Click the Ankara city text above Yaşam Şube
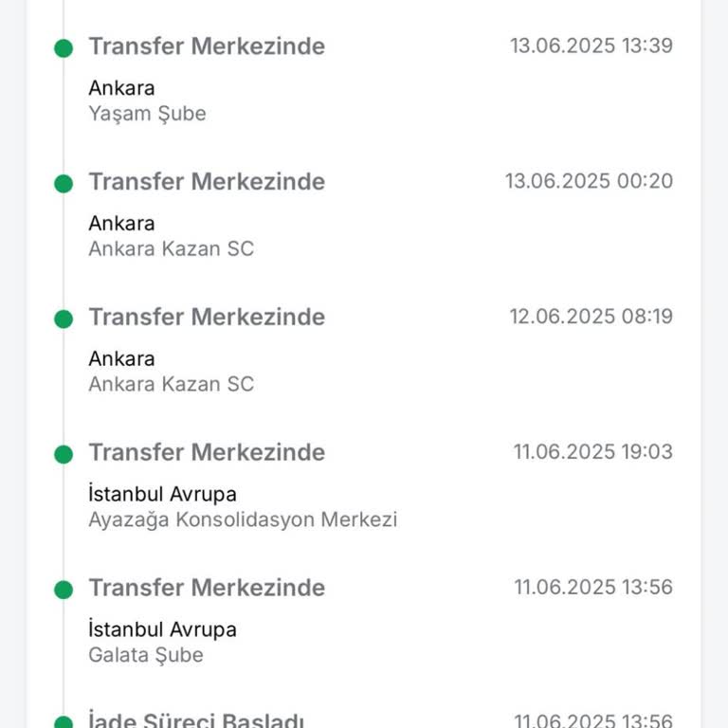728x728 pixels. click(x=121, y=88)
